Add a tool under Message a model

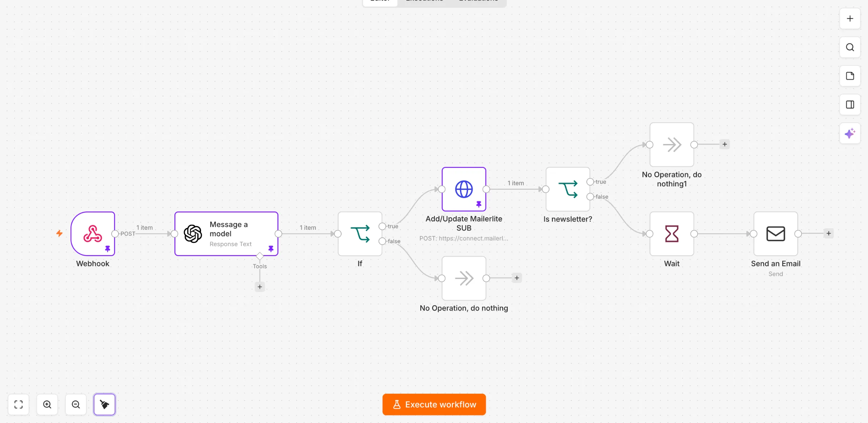coord(260,287)
